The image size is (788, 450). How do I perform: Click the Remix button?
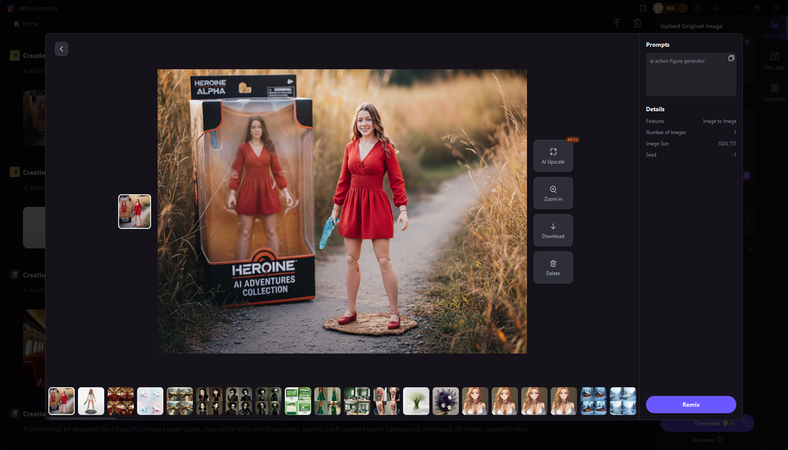[690, 404]
